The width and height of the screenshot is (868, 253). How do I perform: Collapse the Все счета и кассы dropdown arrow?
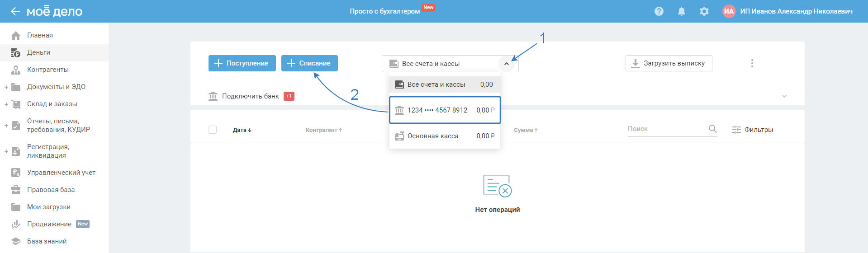tap(507, 64)
